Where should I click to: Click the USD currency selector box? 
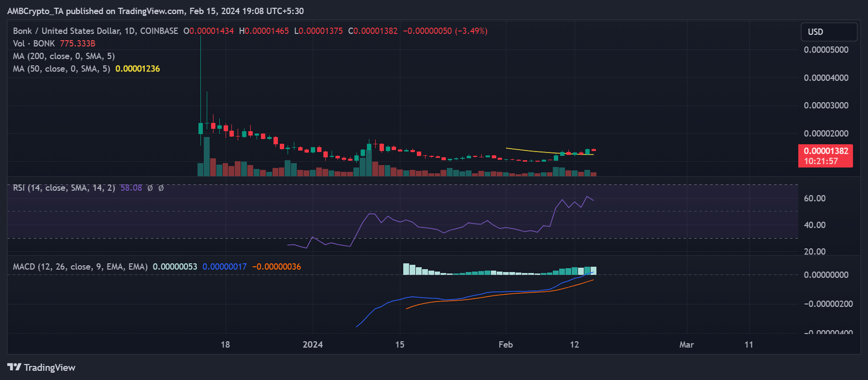829,32
